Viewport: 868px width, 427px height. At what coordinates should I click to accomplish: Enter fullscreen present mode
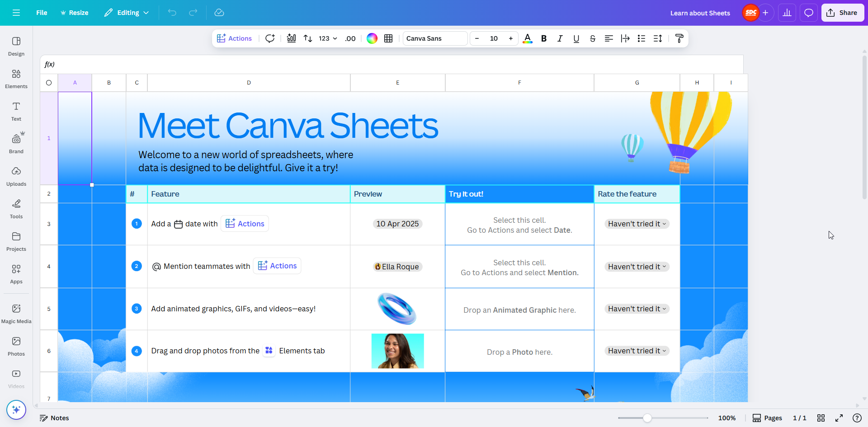839,418
